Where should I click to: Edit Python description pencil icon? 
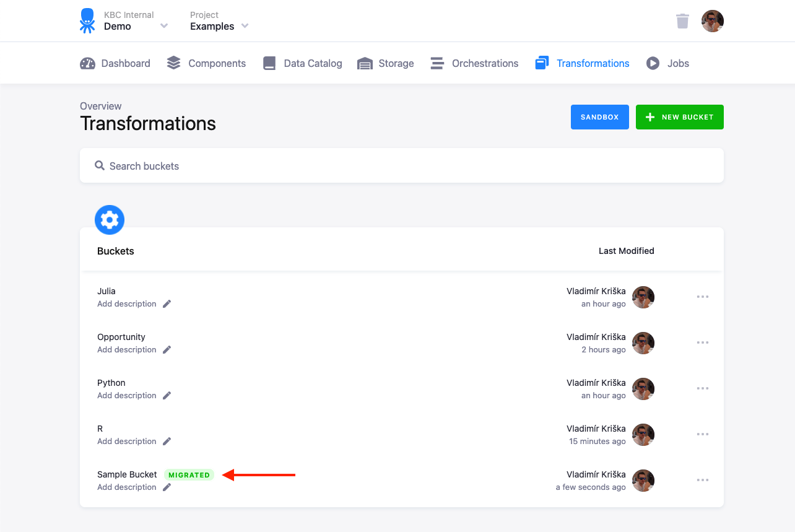coord(167,396)
